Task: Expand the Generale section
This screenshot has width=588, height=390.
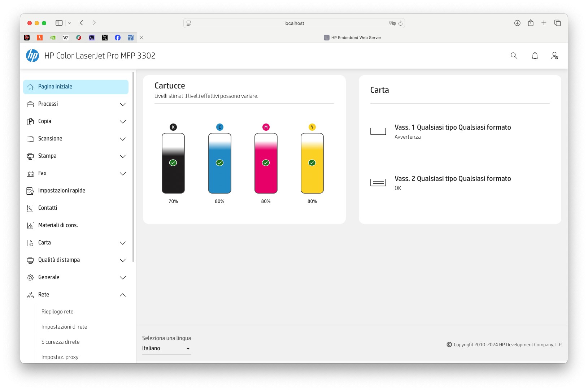Action: 123,278
